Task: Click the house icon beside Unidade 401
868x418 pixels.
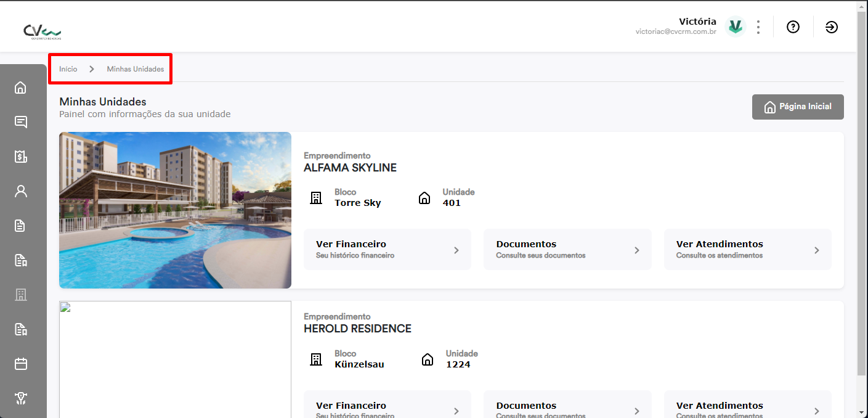Action: 424,198
